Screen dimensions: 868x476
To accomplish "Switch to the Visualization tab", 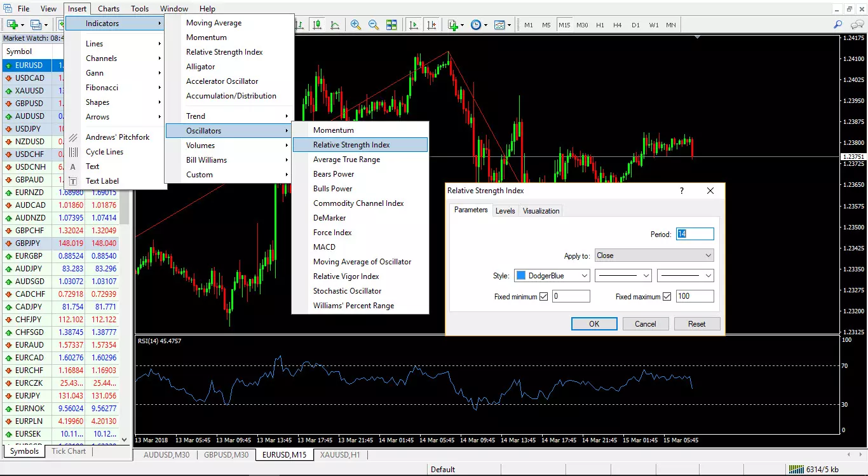I will click(541, 211).
